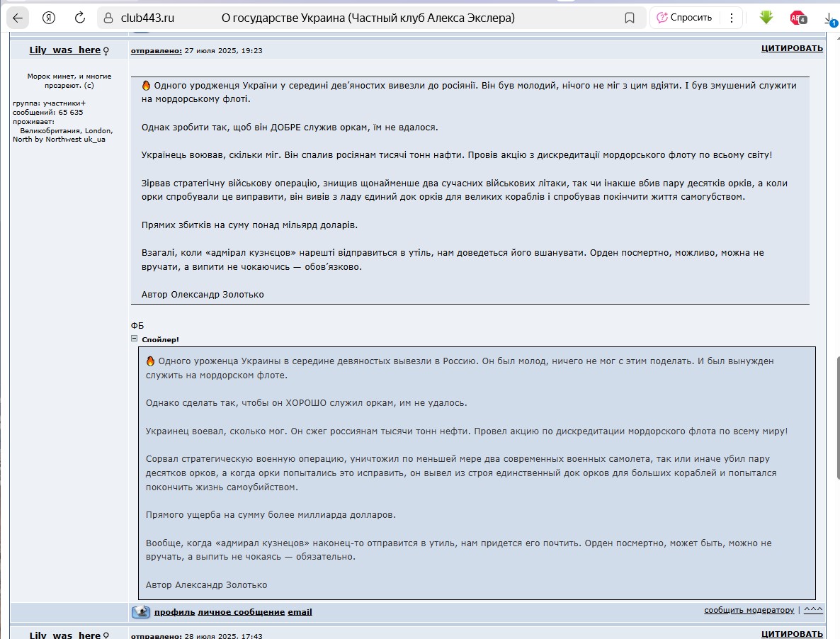Click the site security lock icon
Screen dimensions: 840x639
point(108,18)
